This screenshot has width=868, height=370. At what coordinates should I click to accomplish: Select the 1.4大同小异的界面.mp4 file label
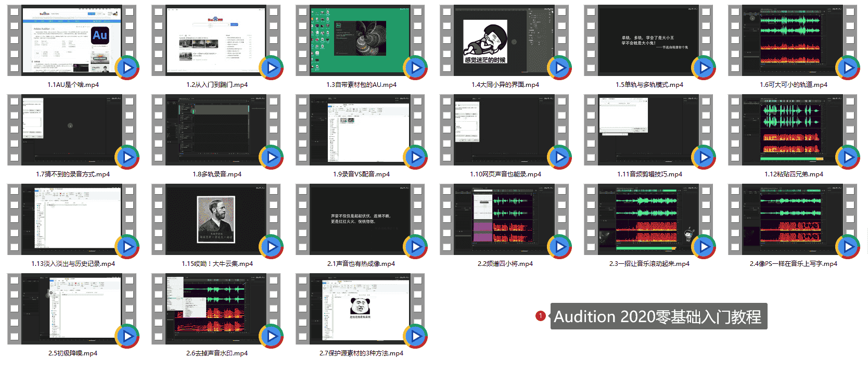(505, 85)
